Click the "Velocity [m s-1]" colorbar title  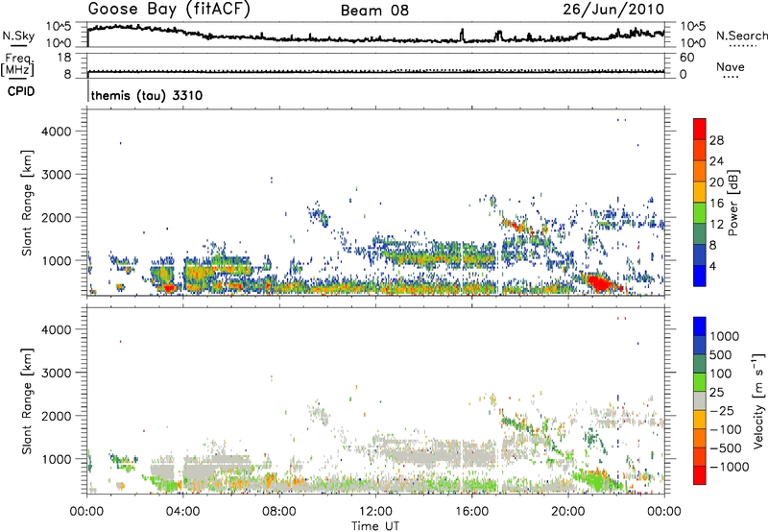(758, 400)
